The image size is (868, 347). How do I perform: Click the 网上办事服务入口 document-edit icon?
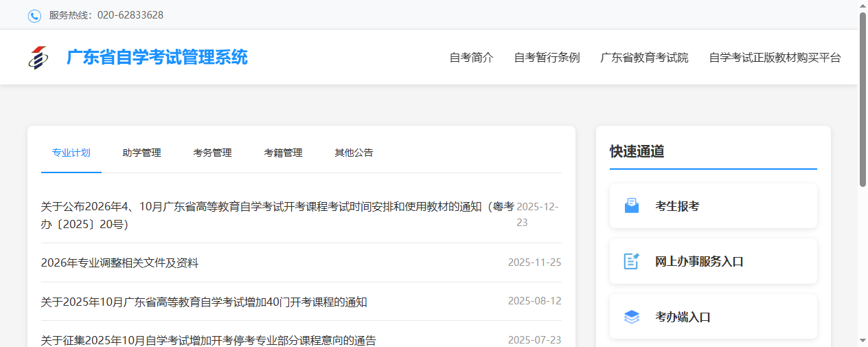click(x=631, y=261)
